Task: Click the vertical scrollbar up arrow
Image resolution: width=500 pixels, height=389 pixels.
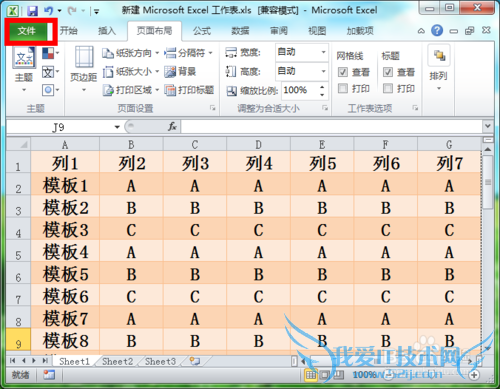Action: click(488, 149)
